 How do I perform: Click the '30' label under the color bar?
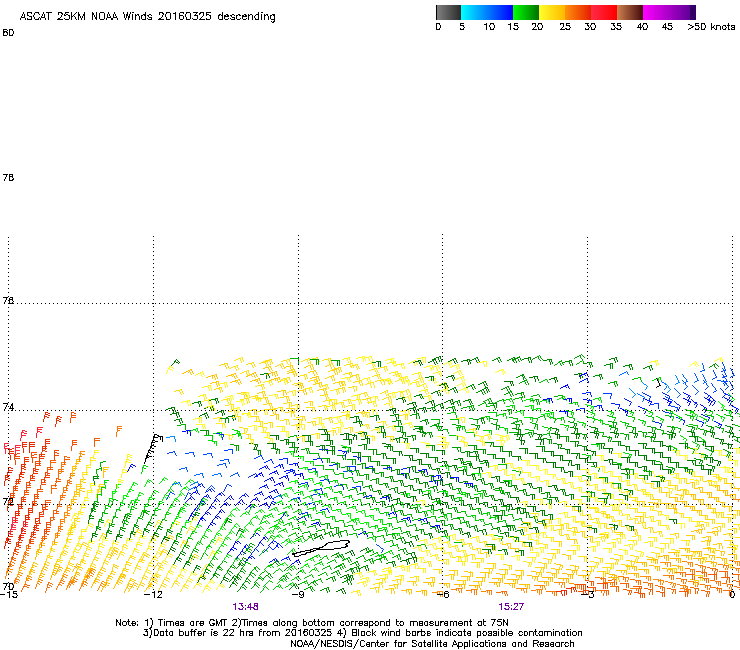(x=590, y=27)
